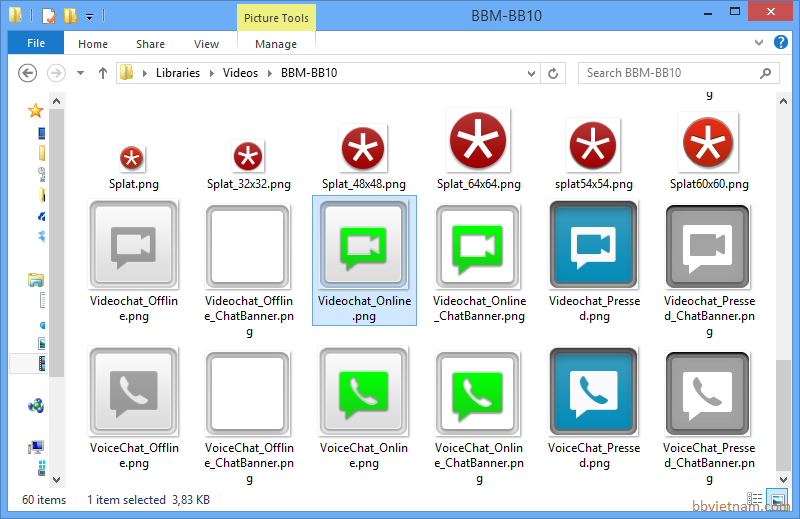Switch to Details view via status bar icon
This screenshot has height=519, width=800.
(x=754, y=499)
